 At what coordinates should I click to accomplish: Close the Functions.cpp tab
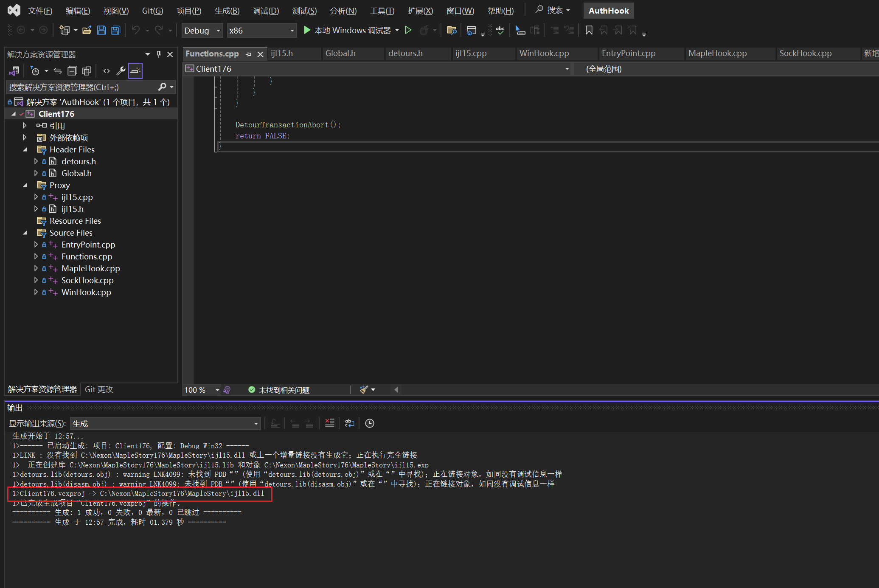click(261, 54)
